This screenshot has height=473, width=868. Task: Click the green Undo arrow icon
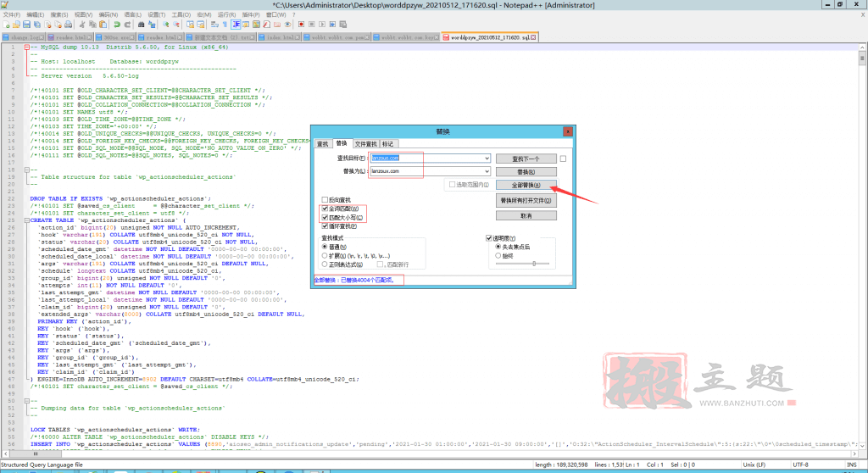117,25
